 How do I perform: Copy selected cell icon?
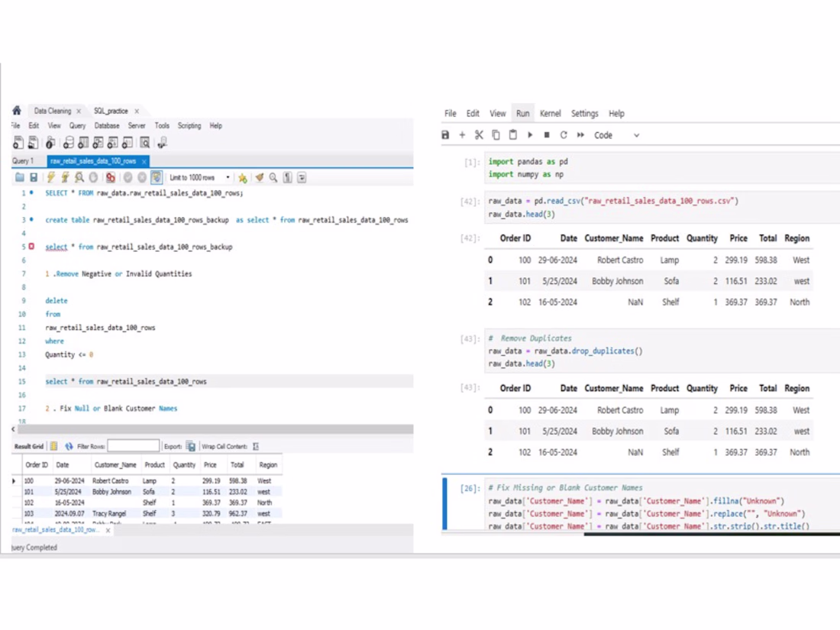tap(496, 135)
